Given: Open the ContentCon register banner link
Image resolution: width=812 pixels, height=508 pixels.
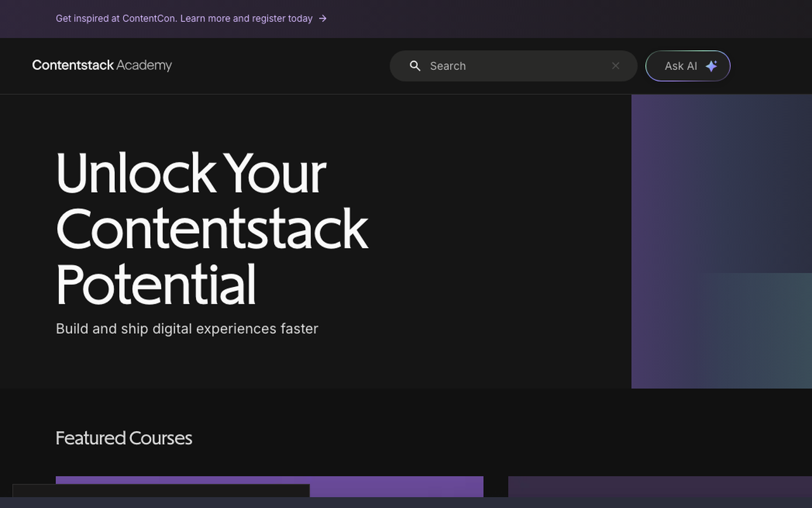Looking at the screenshot, I should 191,18.
